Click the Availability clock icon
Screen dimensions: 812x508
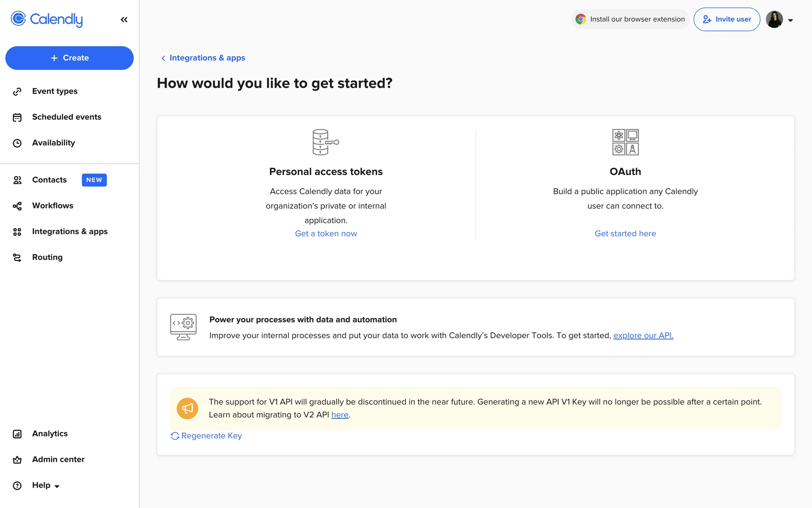tap(17, 143)
